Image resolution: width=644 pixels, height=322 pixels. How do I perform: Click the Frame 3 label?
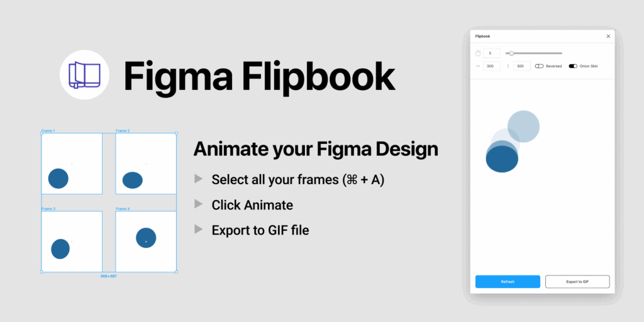point(48,208)
